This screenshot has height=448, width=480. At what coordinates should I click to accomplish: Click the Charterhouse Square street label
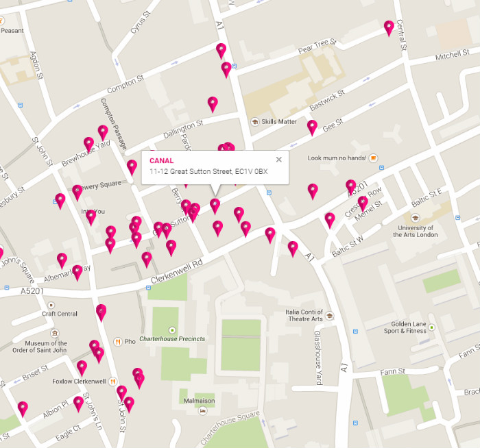tap(230, 427)
